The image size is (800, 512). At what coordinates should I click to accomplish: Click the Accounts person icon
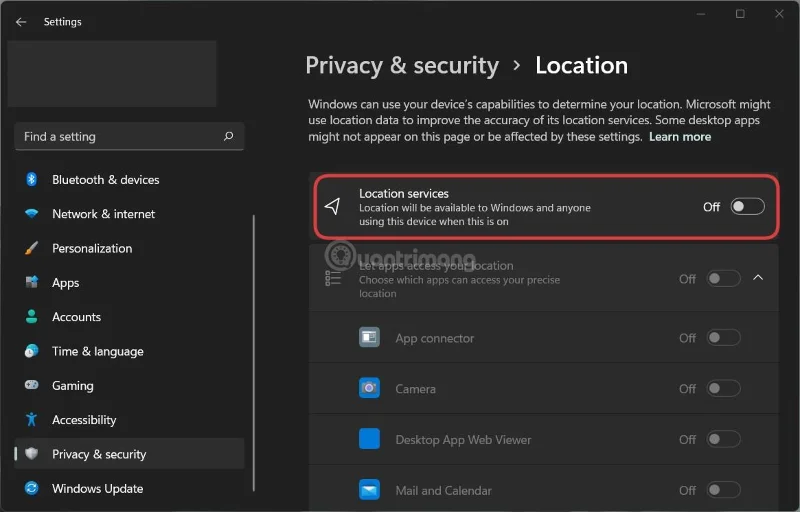click(31, 317)
